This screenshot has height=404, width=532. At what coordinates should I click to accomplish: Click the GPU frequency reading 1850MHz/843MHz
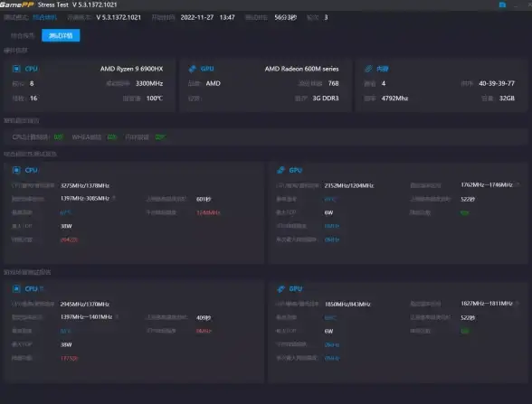[347, 305]
